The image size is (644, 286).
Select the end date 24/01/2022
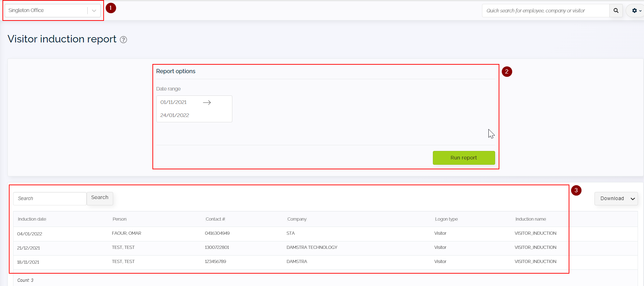[175, 115]
